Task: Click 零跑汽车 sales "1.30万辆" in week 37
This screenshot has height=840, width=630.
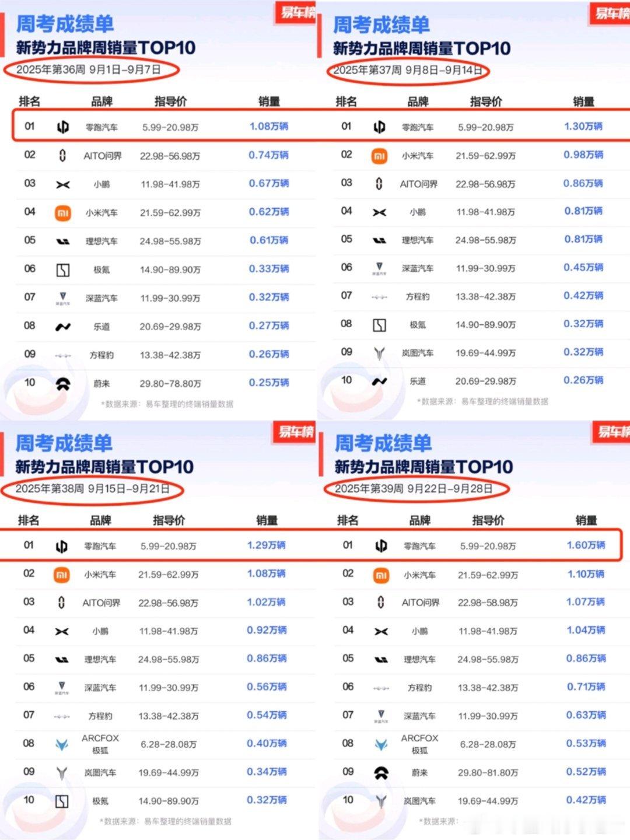Action: pos(583,126)
